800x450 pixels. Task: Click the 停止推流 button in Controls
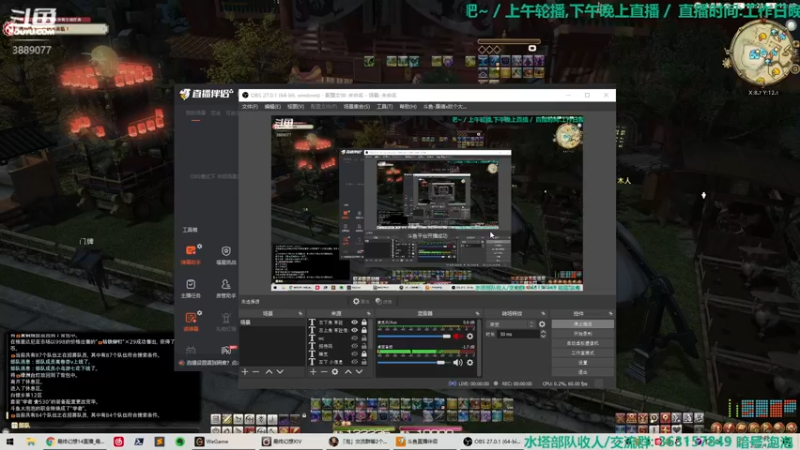tap(583, 324)
